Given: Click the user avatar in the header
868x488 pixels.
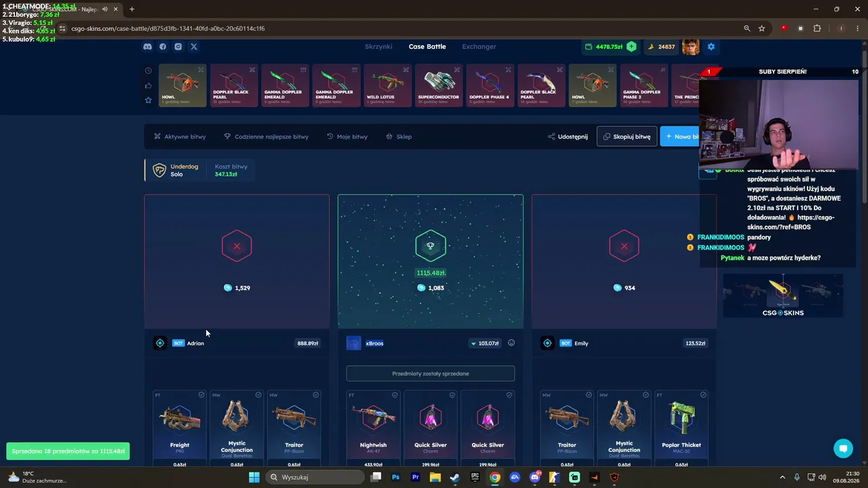Looking at the screenshot, I should pos(690,47).
